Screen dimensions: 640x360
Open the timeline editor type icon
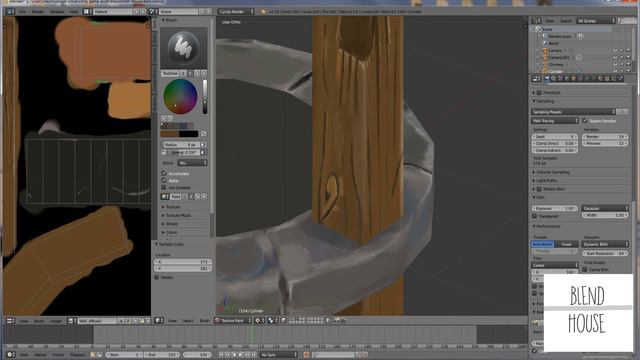click(10, 355)
